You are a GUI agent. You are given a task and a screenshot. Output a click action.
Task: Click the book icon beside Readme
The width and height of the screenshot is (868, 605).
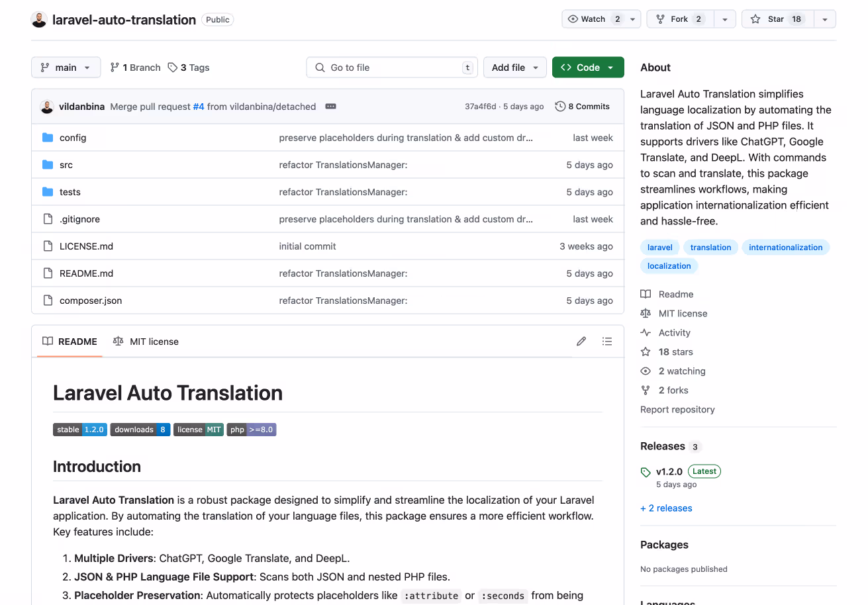point(646,295)
